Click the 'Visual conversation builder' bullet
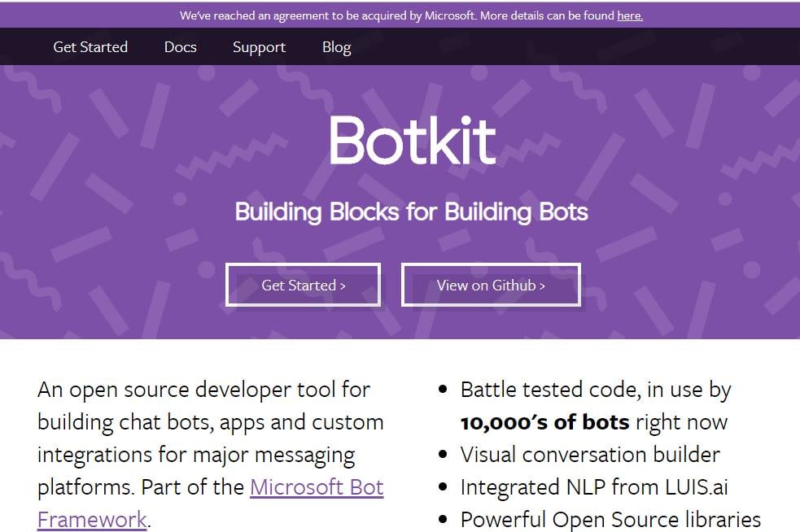 coord(590,455)
